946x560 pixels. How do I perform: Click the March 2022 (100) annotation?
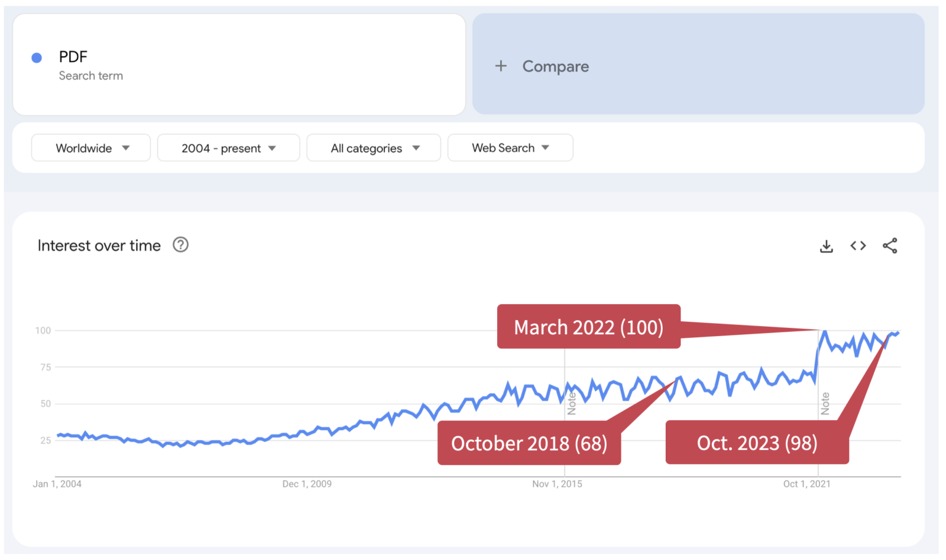[588, 327]
